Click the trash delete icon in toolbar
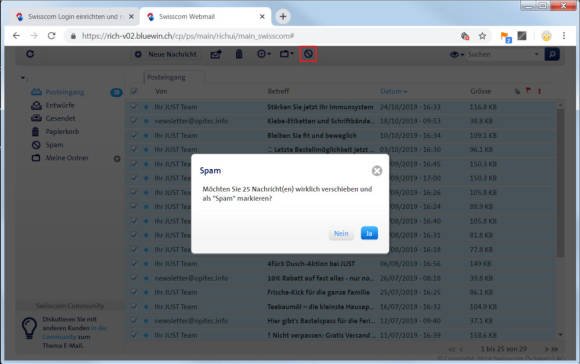The height and width of the screenshot is (364, 580). point(239,54)
